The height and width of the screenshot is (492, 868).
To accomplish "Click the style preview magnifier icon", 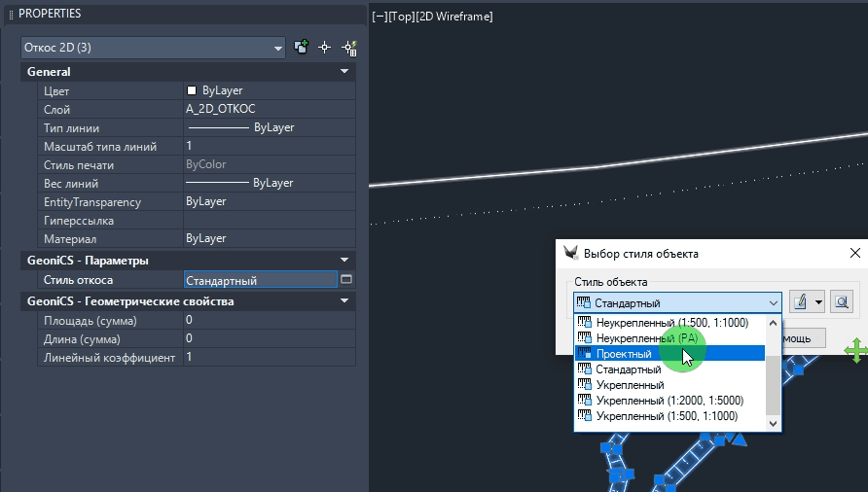I will point(842,302).
